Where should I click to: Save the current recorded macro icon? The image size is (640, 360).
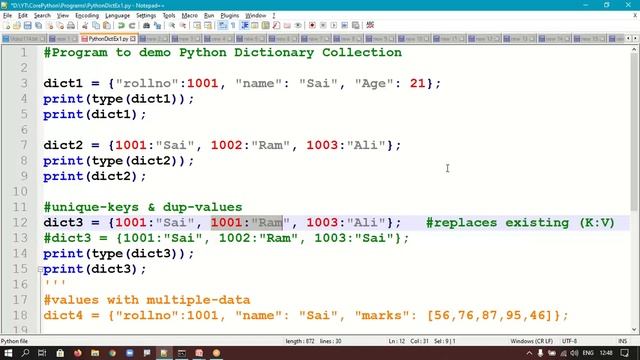(x=356, y=25)
